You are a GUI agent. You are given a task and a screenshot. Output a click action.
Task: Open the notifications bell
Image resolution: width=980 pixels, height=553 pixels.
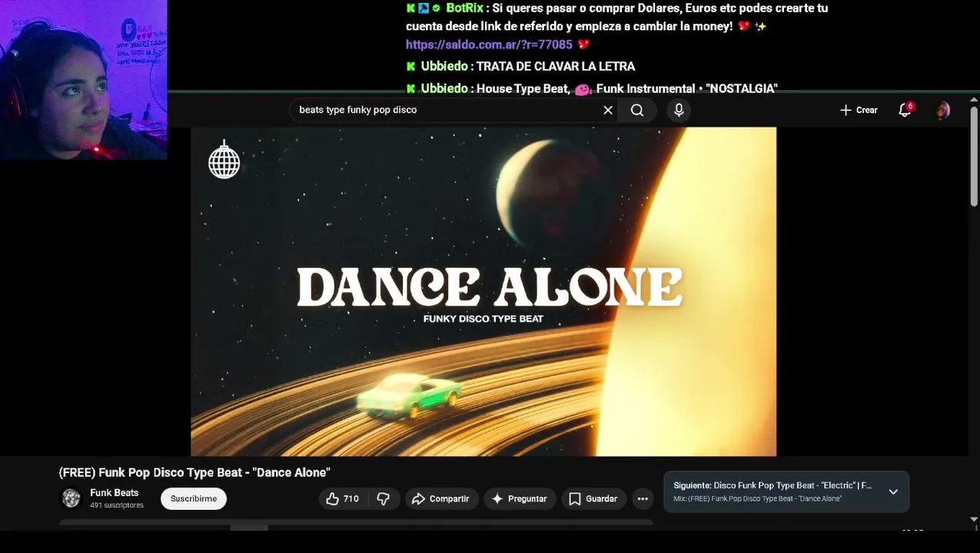[905, 110]
